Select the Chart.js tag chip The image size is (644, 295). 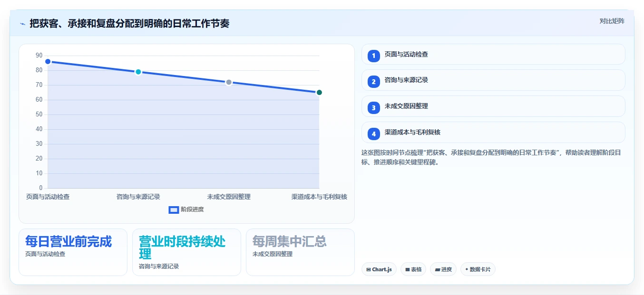(379, 269)
